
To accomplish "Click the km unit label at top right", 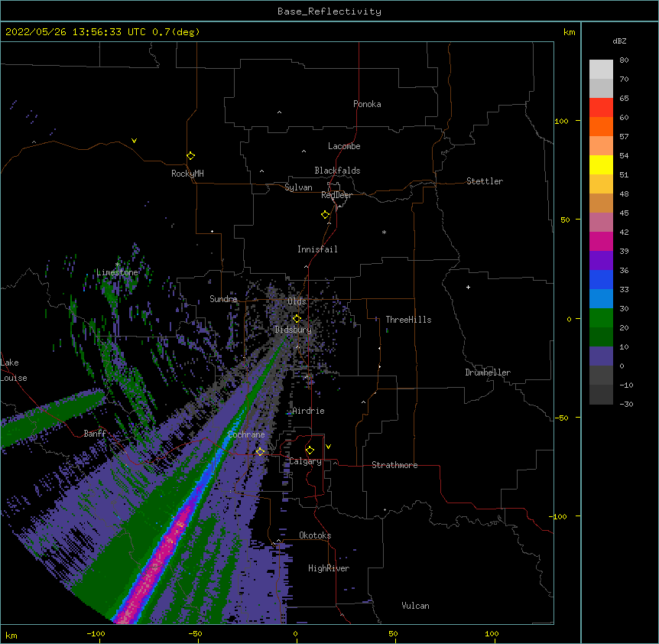I will tap(569, 32).
